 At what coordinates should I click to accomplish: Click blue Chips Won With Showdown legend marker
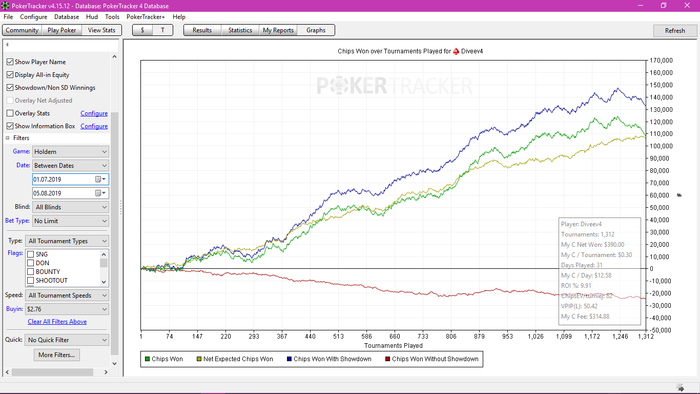pyautogui.click(x=289, y=359)
